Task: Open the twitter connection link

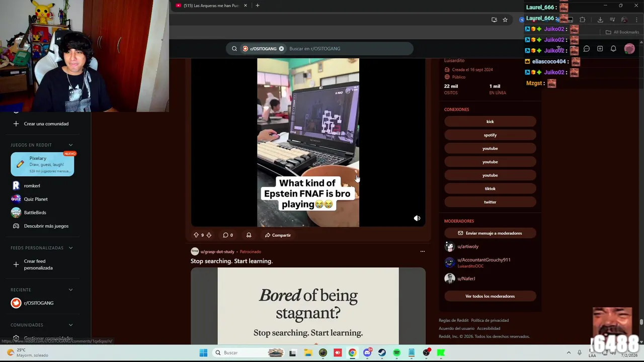Action: [490, 202]
